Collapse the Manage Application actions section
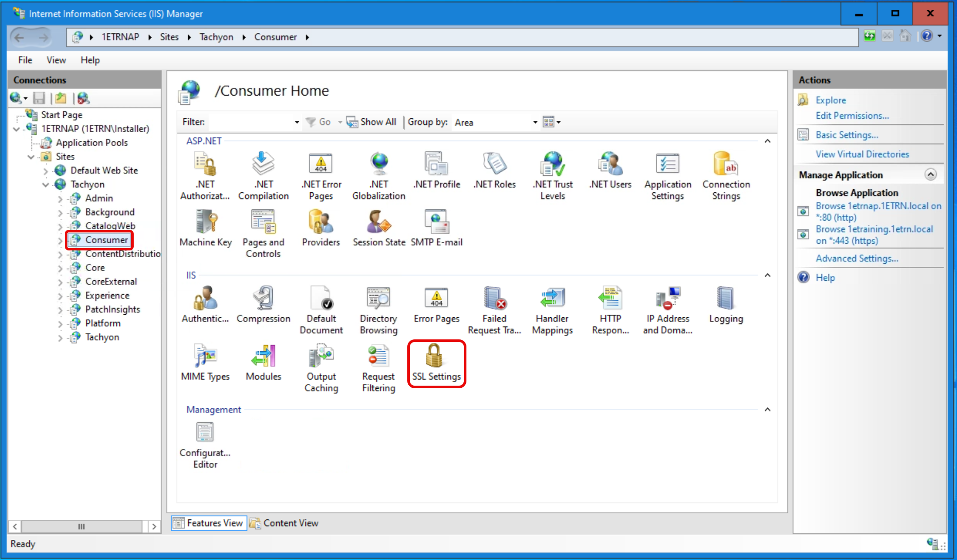 [x=930, y=175]
